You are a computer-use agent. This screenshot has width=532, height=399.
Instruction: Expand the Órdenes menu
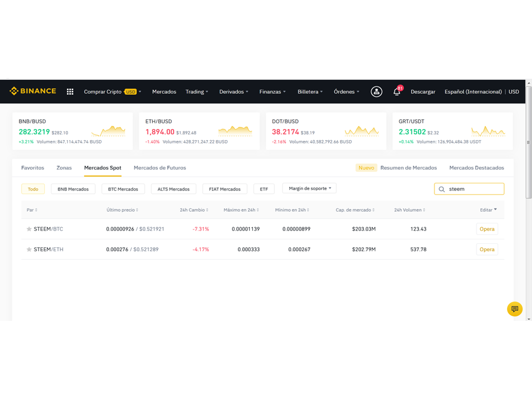point(346,91)
